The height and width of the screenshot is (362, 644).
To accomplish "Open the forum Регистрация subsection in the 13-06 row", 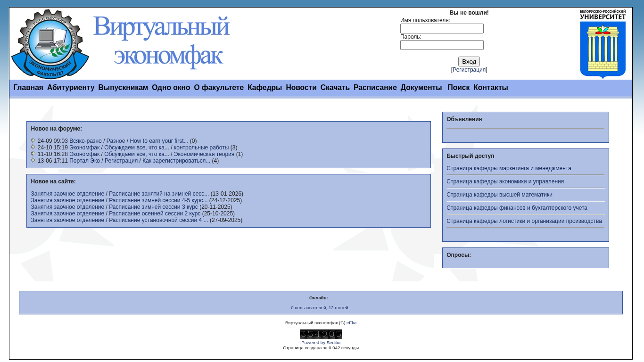I will point(121,161).
